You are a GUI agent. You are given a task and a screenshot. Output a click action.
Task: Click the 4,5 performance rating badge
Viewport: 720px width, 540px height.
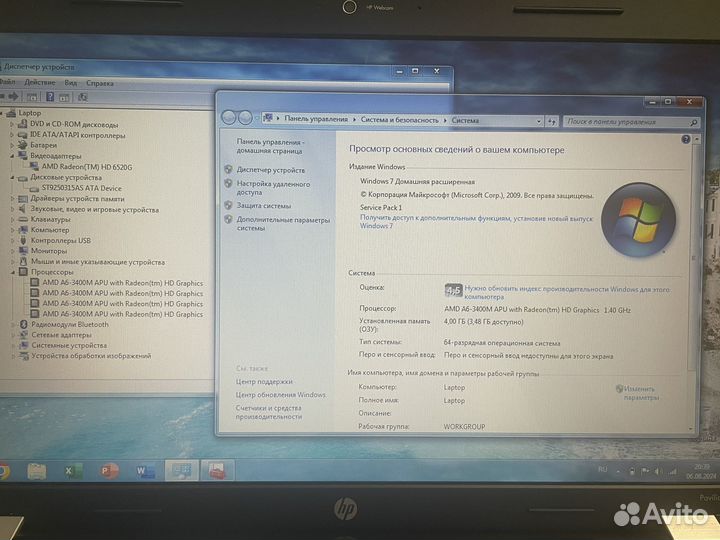[x=453, y=290]
